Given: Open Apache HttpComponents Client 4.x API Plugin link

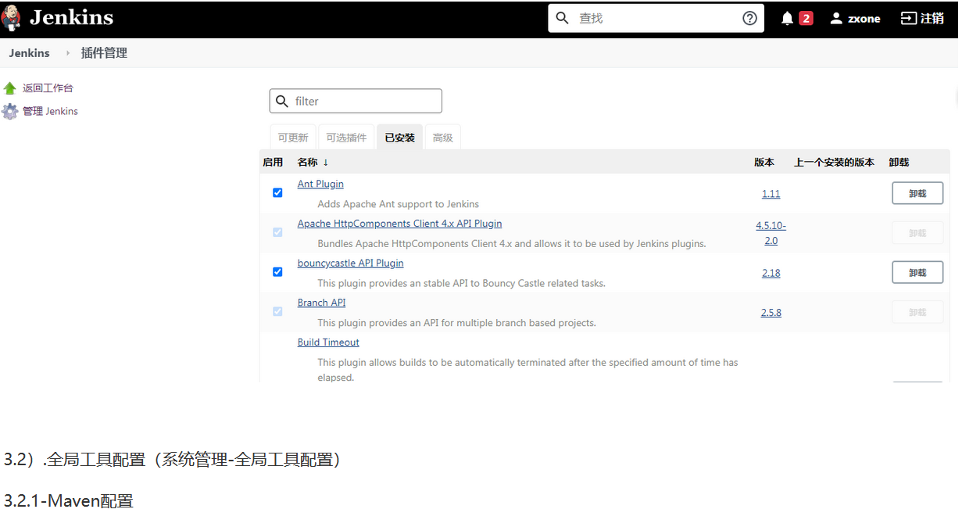Looking at the screenshot, I should click(399, 224).
